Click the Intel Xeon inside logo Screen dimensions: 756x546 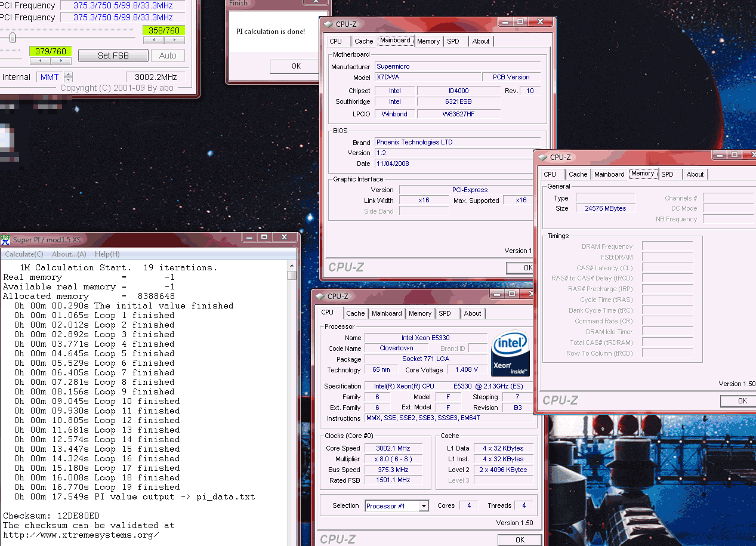510,354
